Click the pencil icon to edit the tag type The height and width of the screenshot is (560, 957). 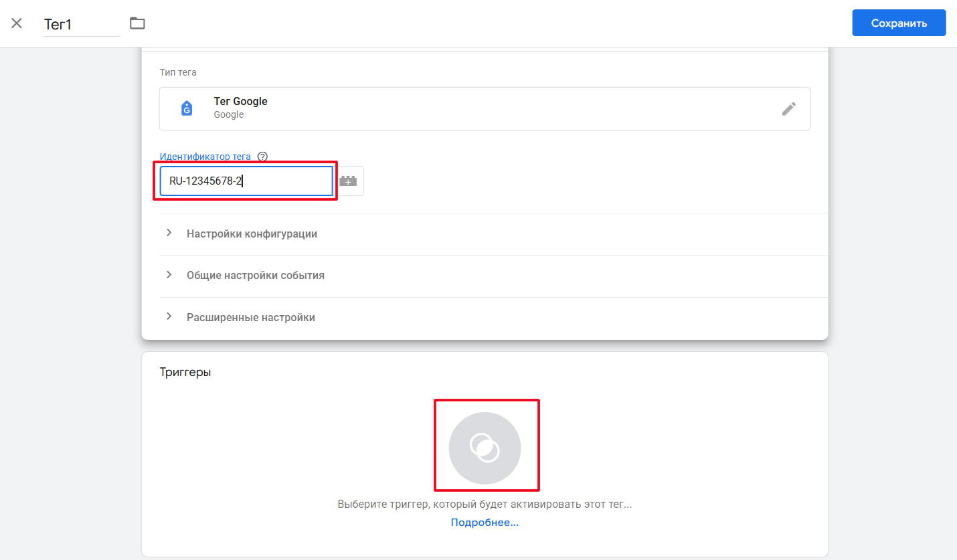[789, 108]
